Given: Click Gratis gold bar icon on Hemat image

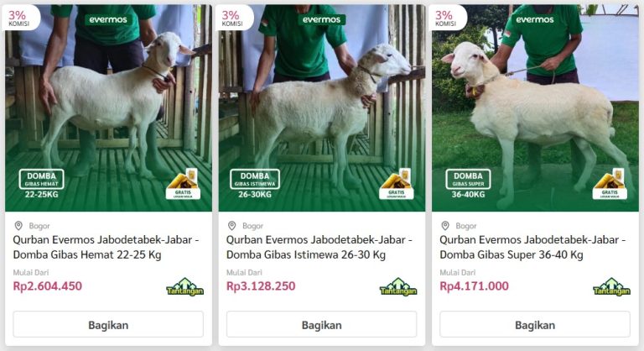Looking at the screenshot, I should point(183,184).
